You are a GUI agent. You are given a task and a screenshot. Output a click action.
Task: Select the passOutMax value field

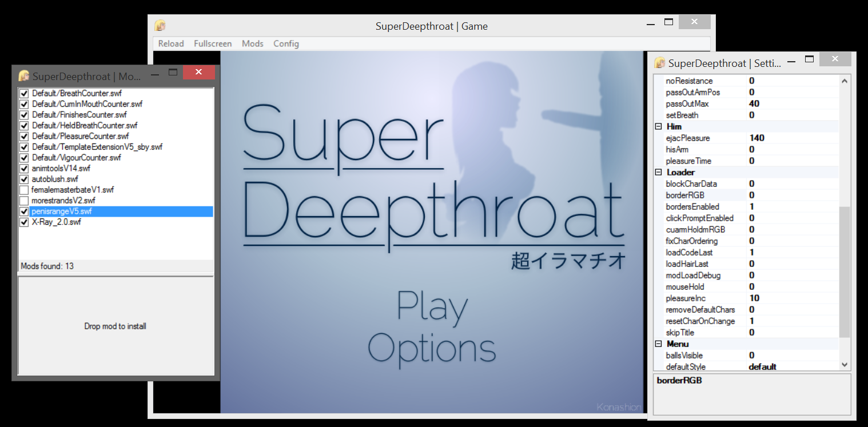coord(792,103)
